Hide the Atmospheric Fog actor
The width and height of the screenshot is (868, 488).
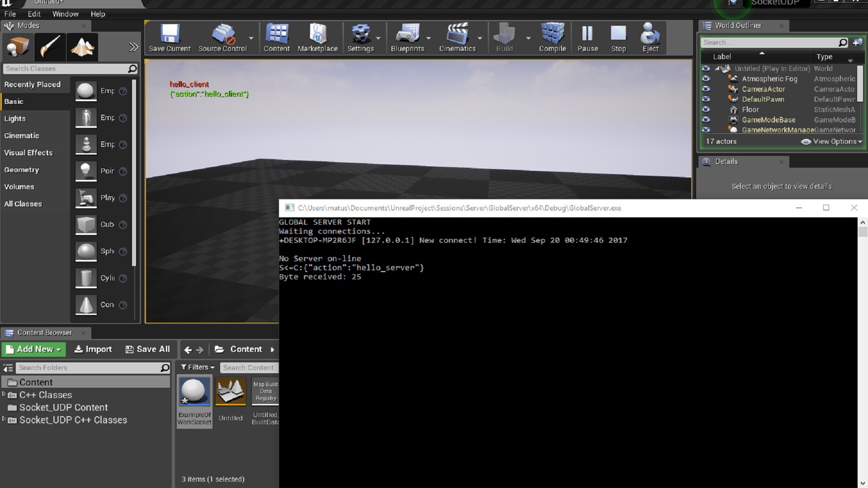(x=706, y=79)
